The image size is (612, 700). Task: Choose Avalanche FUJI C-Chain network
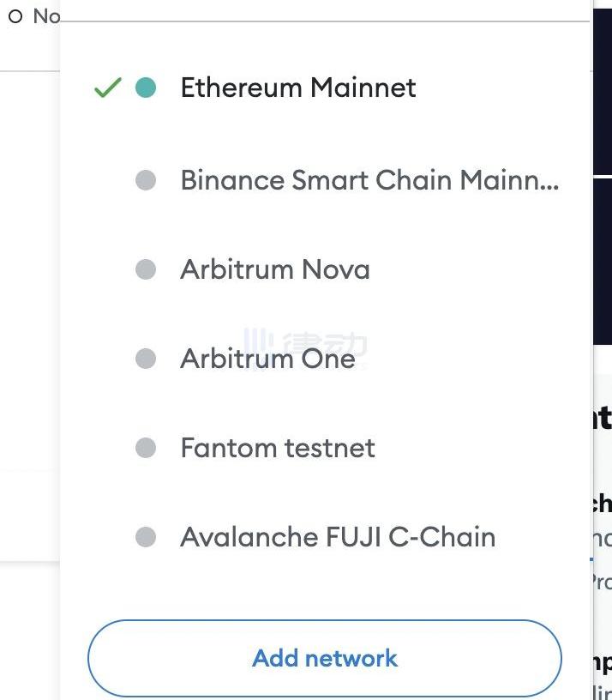point(337,537)
